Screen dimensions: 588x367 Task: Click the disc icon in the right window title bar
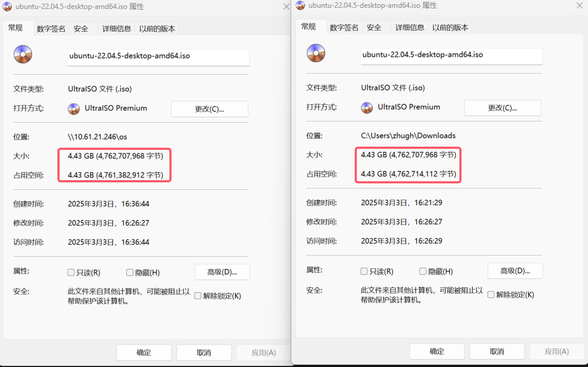click(x=300, y=5)
